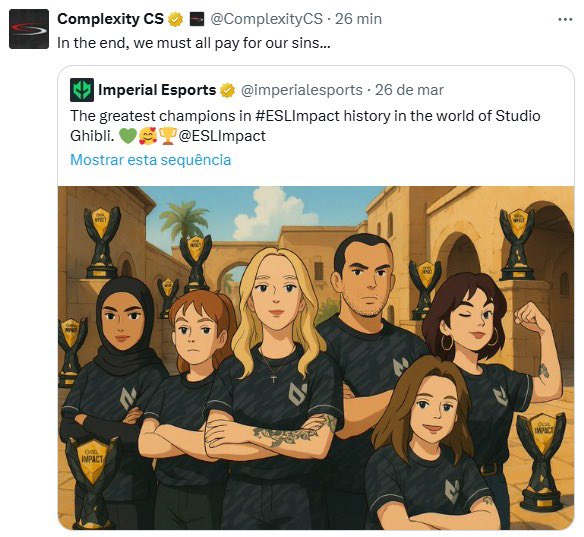
Task: Click the Imperial Esports gold verified badge
Action: (227, 90)
